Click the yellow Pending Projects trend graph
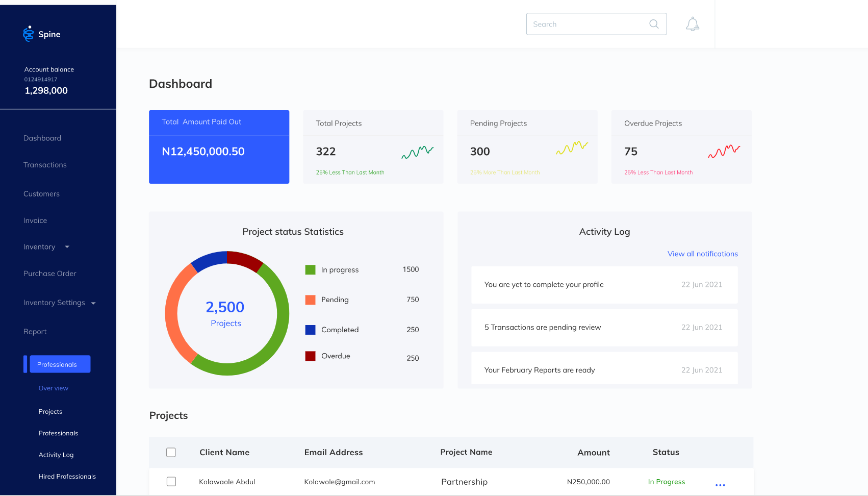Screen dimensions: 868x496 click(x=572, y=148)
